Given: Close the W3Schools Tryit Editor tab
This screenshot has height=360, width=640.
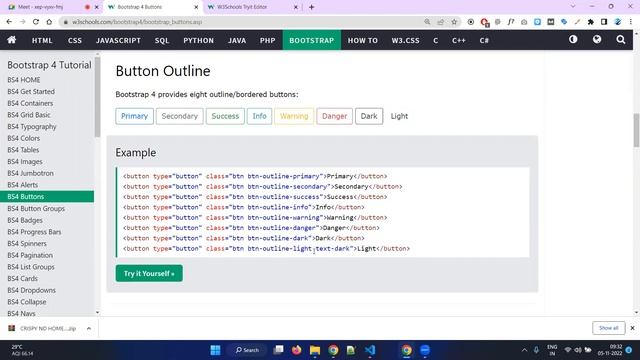Looking at the screenshot, I should [296, 7].
